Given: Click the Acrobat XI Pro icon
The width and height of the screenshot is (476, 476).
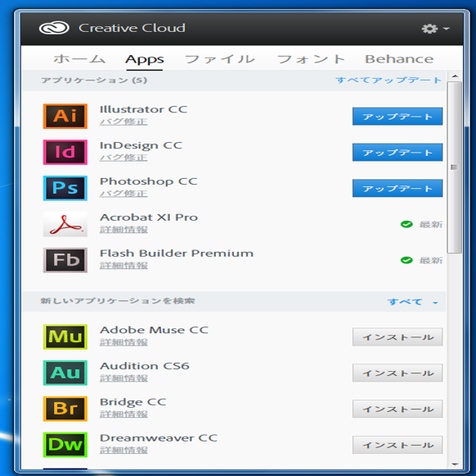Looking at the screenshot, I should [66, 224].
